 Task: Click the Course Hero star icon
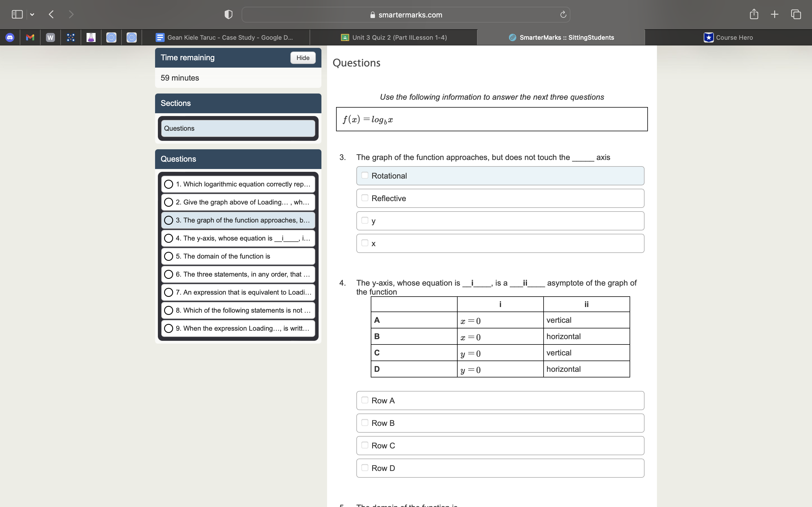pyautogui.click(x=708, y=37)
